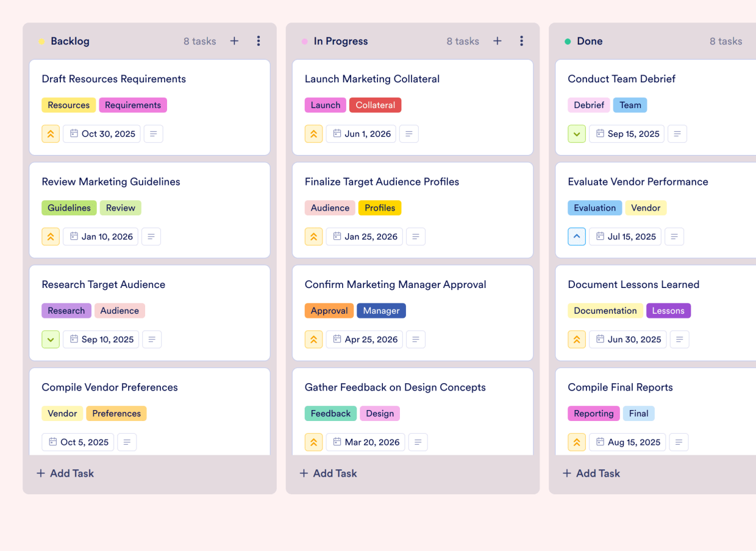Open priority selector on Finalize Target Audience Profiles
The height and width of the screenshot is (551, 756).
(x=313, y=236)
